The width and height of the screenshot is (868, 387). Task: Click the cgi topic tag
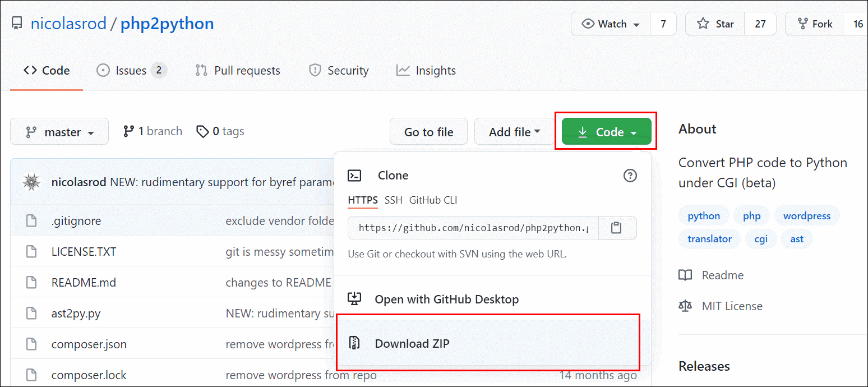point(761,239)
